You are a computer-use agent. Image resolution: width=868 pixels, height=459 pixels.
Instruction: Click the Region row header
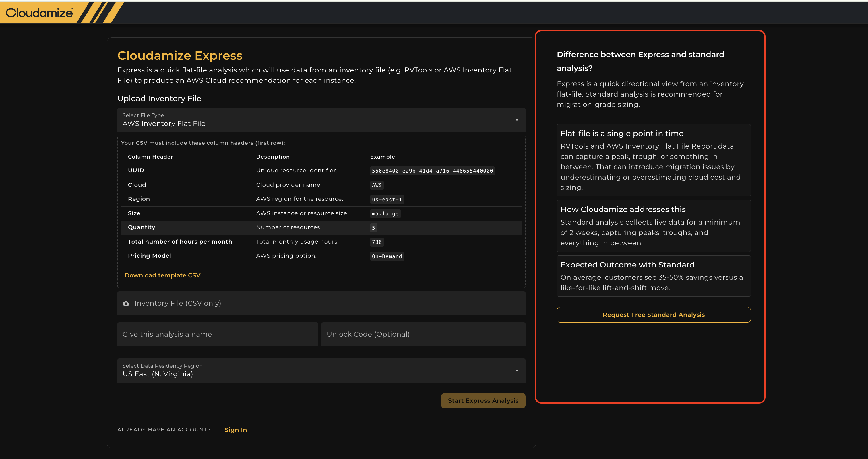point(139,199)
